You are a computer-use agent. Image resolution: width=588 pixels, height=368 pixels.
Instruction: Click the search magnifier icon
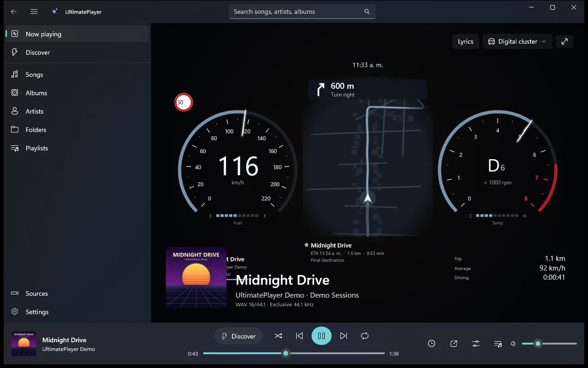[x=367, y=11]
